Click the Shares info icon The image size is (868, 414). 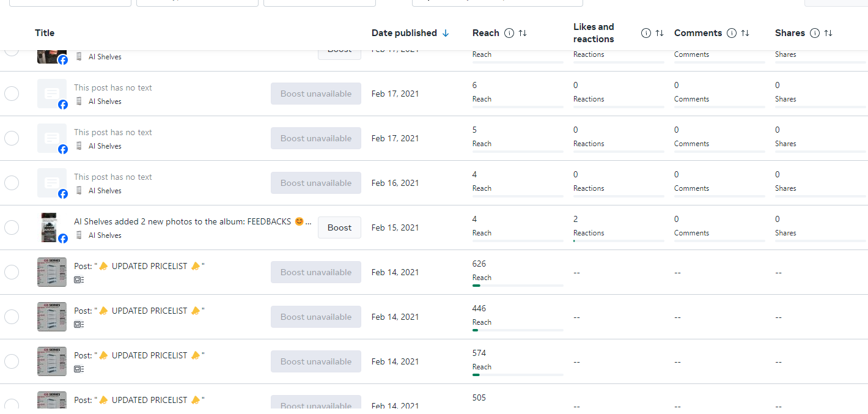(x=814, y=33)
